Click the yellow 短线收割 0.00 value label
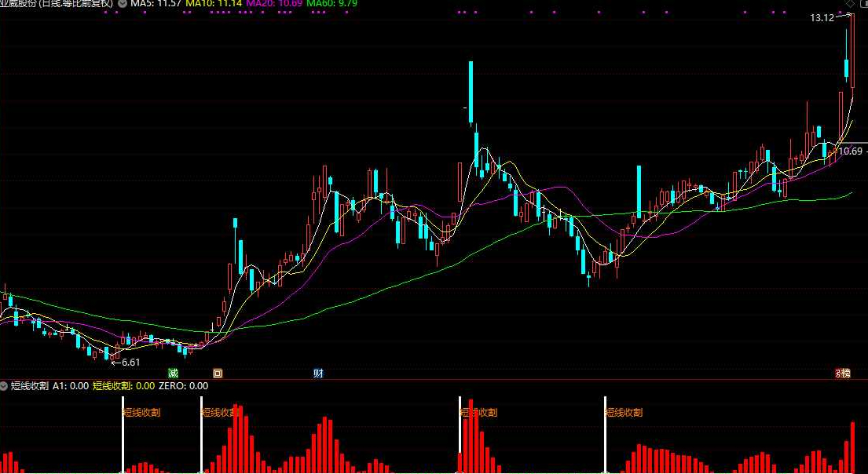Image resolution: width=868 pixels, height=474 pixels. tap(123, 386)
